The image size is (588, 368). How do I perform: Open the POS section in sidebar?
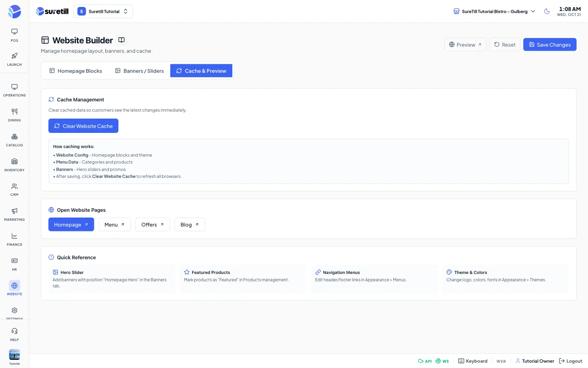[14, 35]
